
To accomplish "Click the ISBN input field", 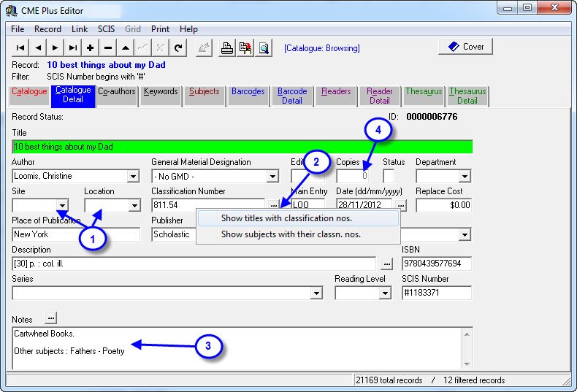I will [436, 264].
